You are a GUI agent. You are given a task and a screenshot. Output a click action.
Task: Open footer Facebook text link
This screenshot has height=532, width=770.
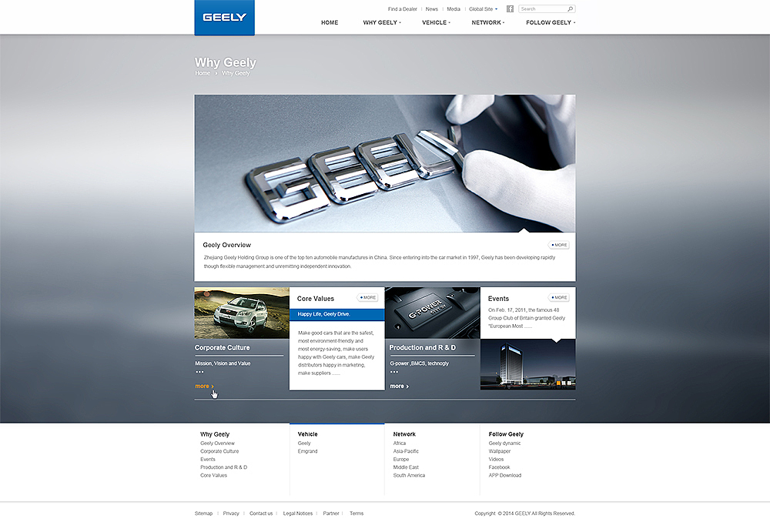click(x=499, y=467)
